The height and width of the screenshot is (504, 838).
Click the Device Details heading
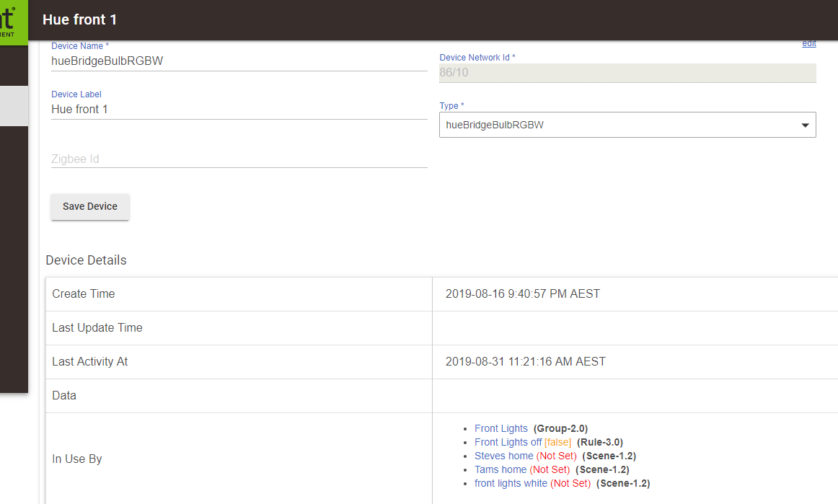tap(86, 260)
